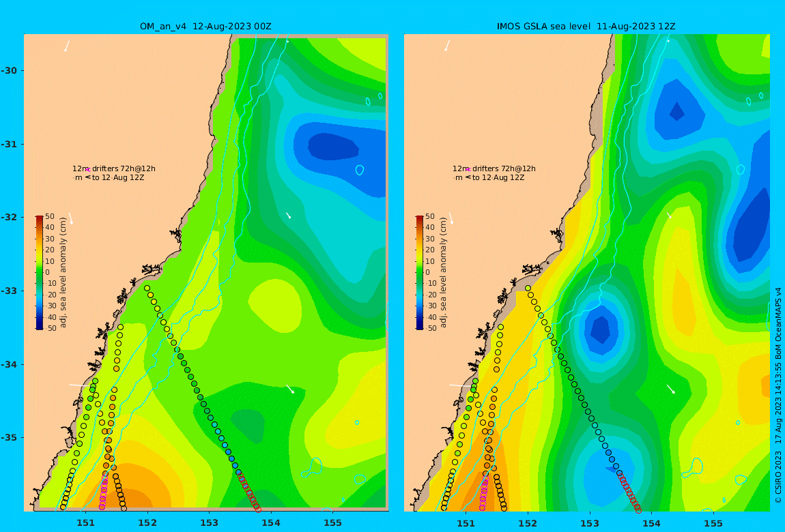Click the 155 longitude label under the left map

[333, 523]
